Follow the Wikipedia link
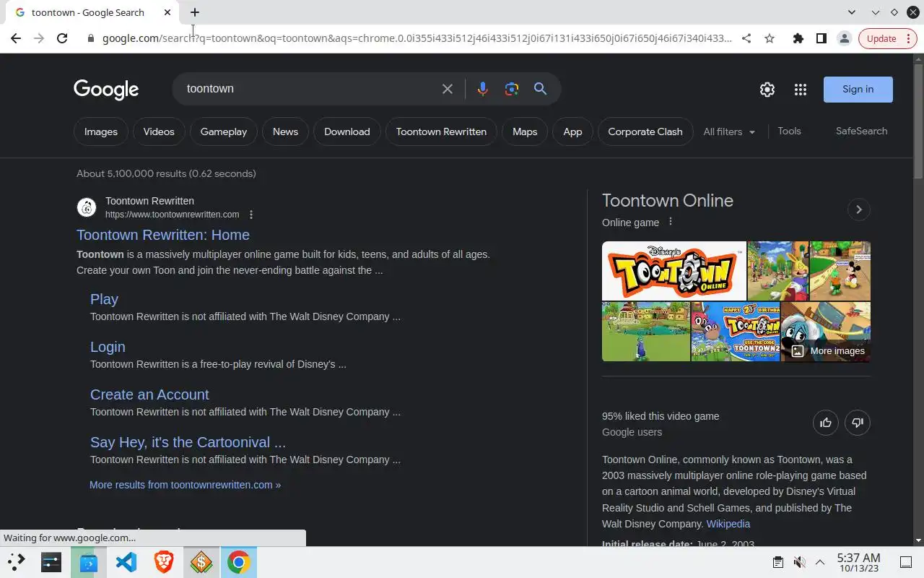 coord(728,524)
